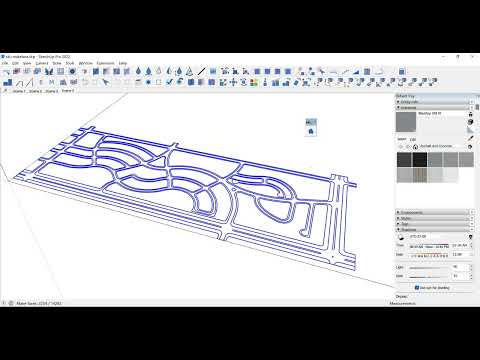
Task: Switch to the Scene 2 tab
Action: pos(35,91)
